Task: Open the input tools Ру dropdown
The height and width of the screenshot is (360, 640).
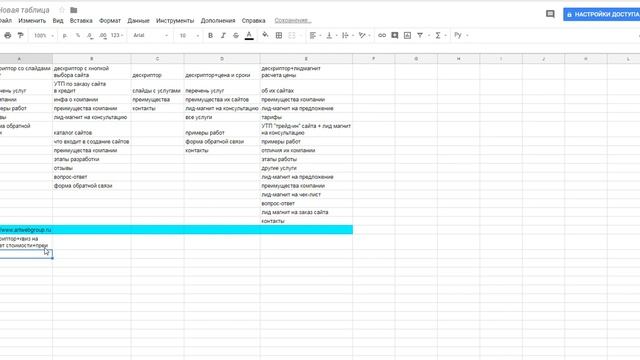Action: (461, 36)
